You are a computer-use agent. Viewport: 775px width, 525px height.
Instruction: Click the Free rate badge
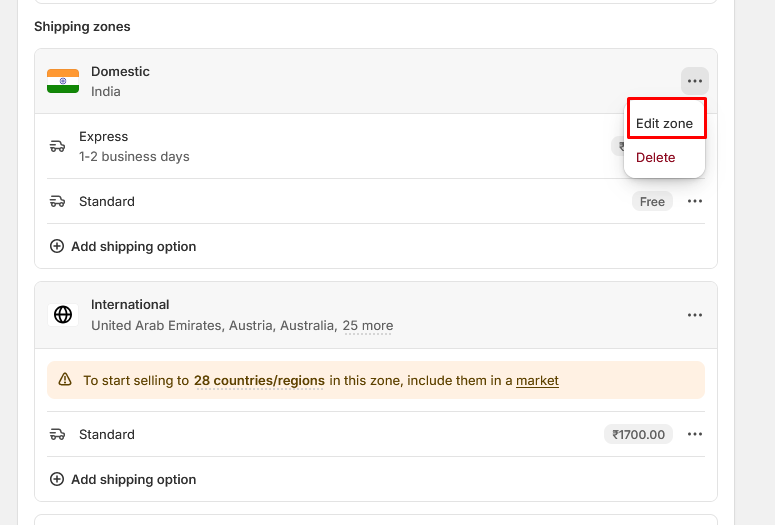[x=652, y=202]
